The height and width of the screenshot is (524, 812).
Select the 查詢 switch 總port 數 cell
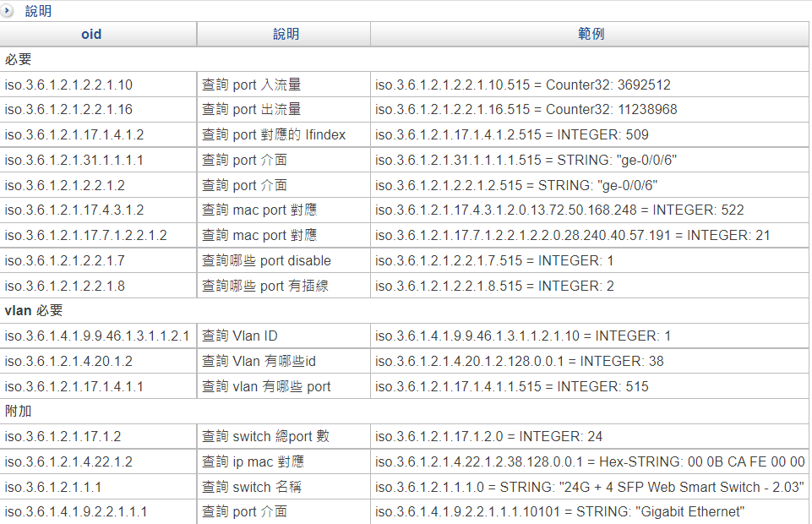[265, 437]
